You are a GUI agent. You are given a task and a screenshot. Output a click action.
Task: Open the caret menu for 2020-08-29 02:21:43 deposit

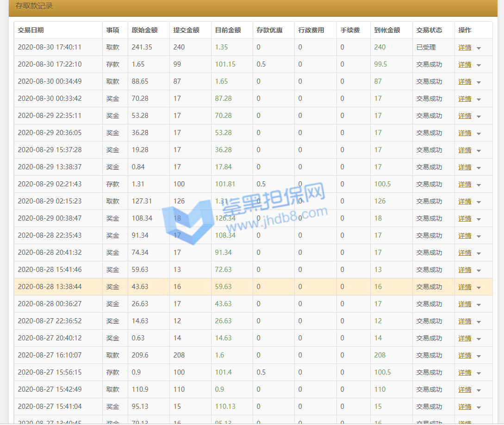[x=479, y=185]
